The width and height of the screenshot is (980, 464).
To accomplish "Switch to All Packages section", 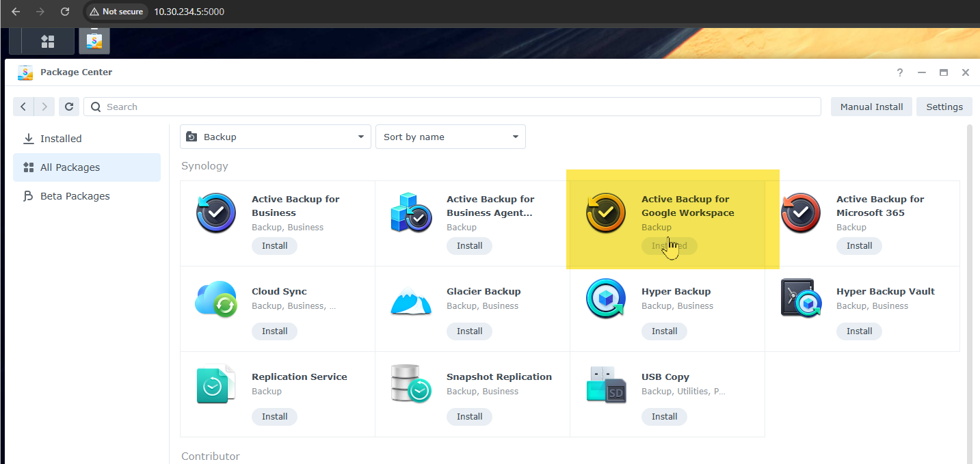I will tap(87, 167).
